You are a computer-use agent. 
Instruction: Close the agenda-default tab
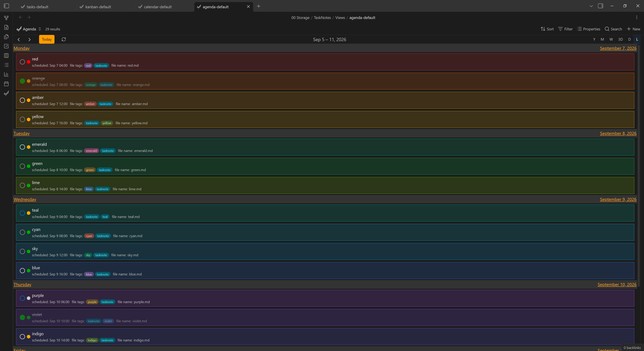click(248, 7)
